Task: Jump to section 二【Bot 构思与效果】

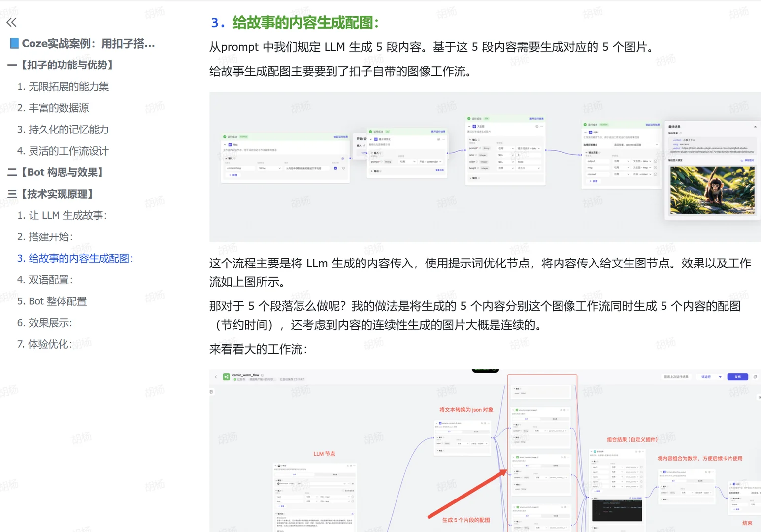Action: [57, 172]
